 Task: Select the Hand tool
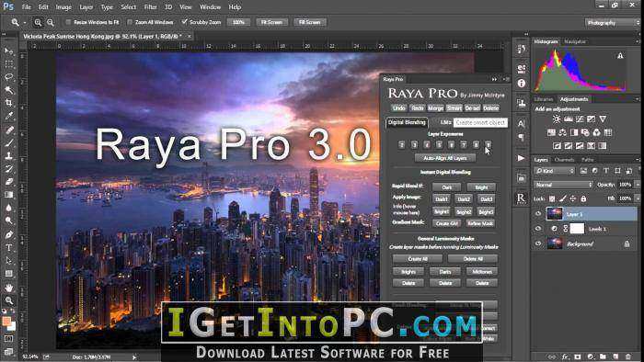tap(8, 288)
